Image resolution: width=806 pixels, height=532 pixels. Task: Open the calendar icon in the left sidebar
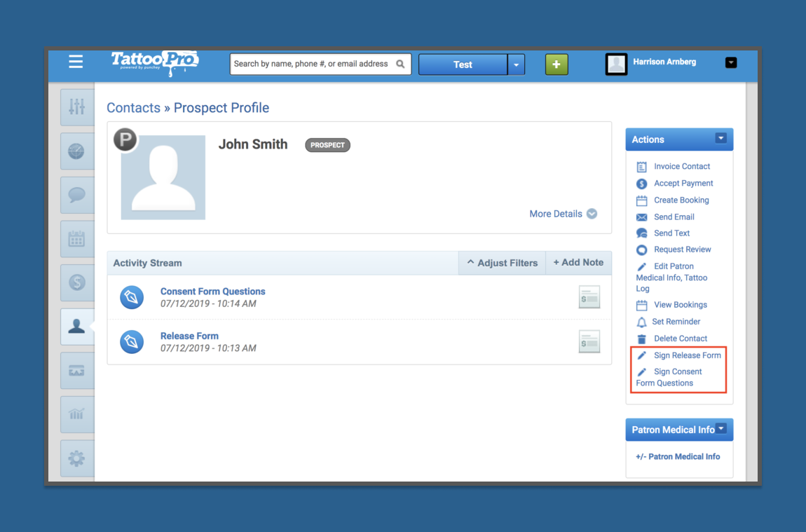click(x=77, y=239)
